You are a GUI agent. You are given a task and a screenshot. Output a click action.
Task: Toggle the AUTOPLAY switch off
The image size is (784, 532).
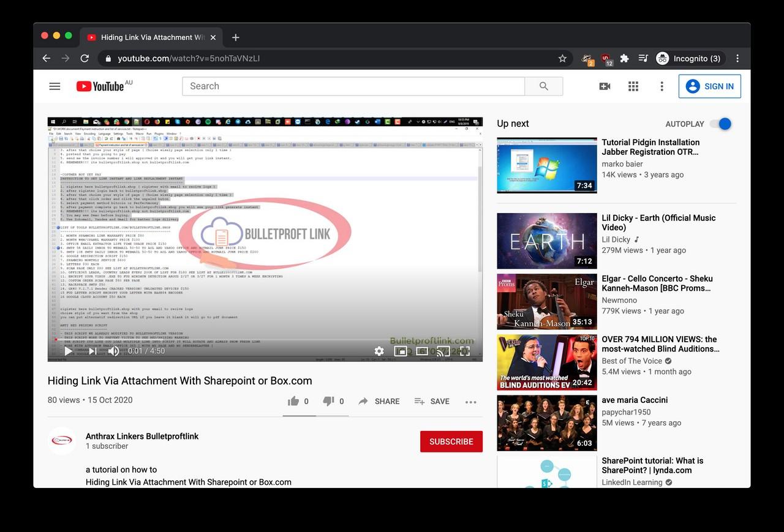coord(721,124)
